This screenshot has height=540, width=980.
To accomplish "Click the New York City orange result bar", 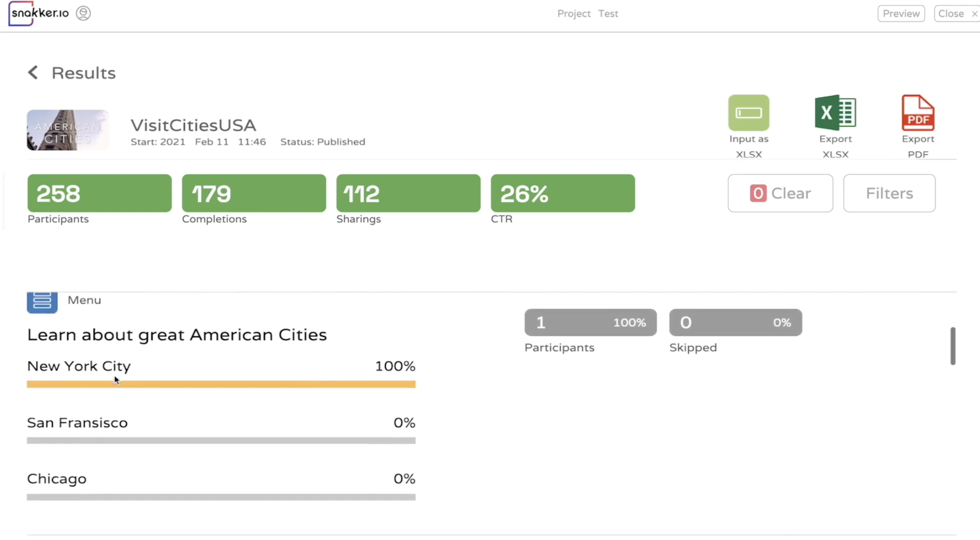I will pos(221,384).
